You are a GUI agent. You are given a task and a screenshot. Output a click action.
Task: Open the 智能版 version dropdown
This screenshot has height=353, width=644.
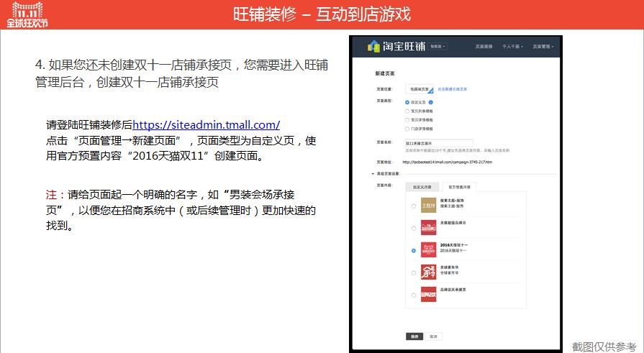(437, 47)
